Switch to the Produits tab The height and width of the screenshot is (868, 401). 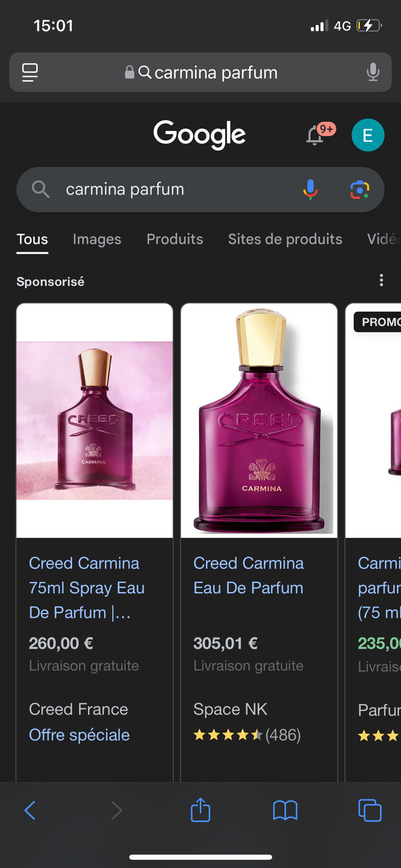(x=175, y=239)
